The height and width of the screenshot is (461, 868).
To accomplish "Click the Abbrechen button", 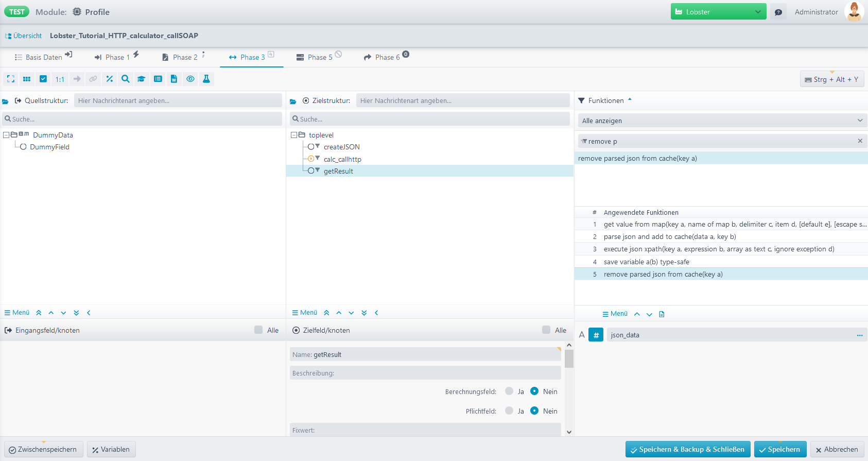I will tap(837, 449).
